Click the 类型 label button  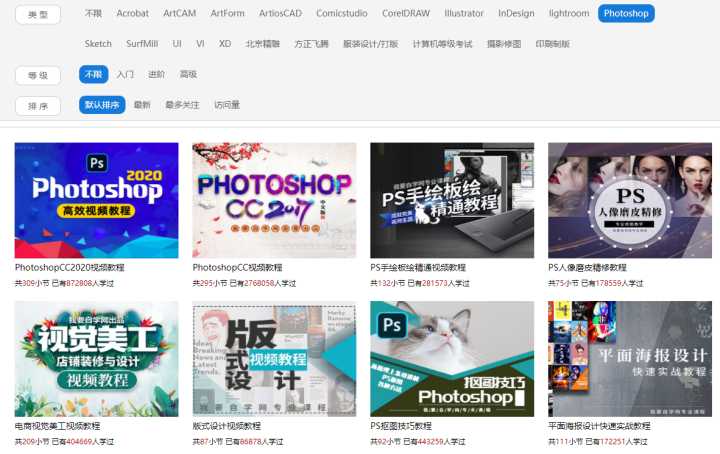point(38,14)
